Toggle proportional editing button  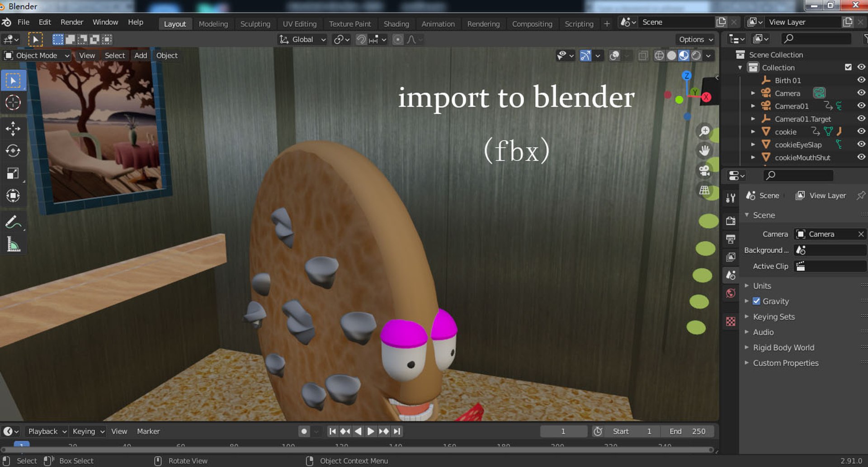click(398, 40)
